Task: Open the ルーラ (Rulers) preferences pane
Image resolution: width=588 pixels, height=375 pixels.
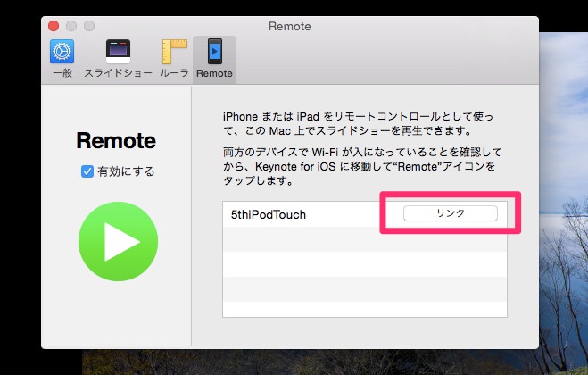Action: pyautogui.click(x=174, y=58)
